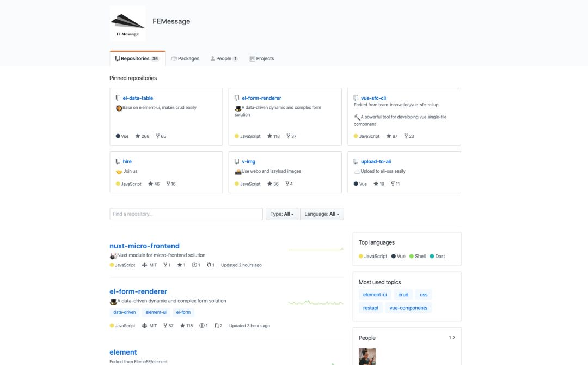View 4 forks of v-img

[289, 184]
